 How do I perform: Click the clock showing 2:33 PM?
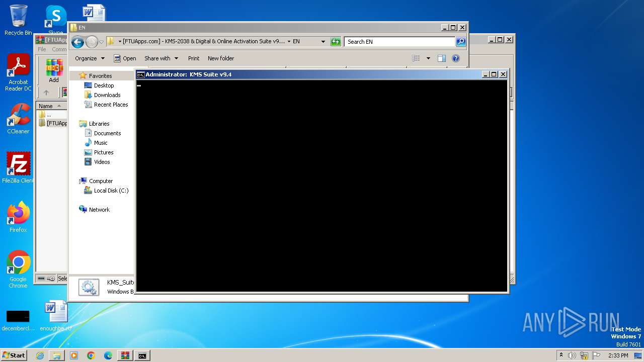coord(618,355)
